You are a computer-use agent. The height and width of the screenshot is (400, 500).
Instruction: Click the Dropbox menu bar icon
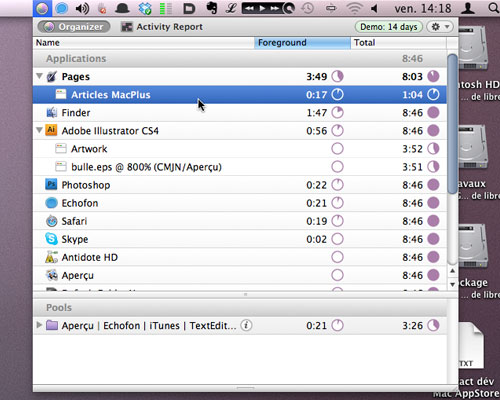tap(145, 8)
